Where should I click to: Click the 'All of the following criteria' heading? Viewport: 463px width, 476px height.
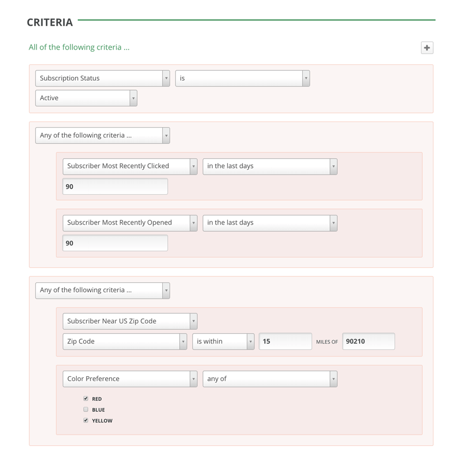[x=79, y=47]
